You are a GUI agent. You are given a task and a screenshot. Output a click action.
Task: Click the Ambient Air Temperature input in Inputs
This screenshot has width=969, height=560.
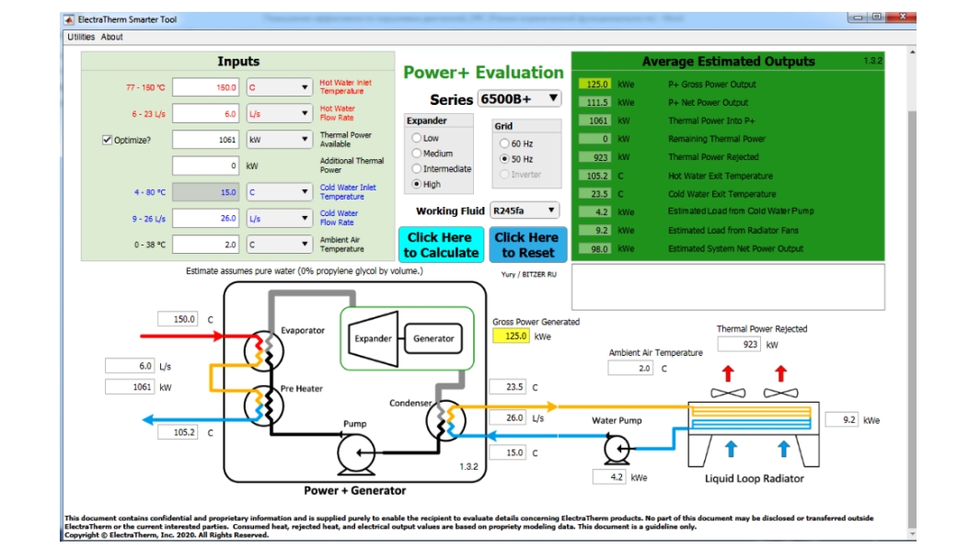pos(206,245)
